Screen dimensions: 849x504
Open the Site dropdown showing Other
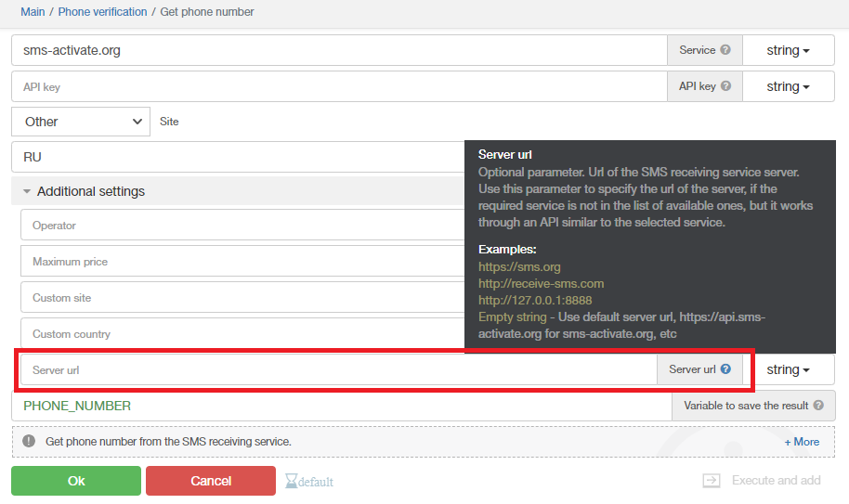[81, 122]
